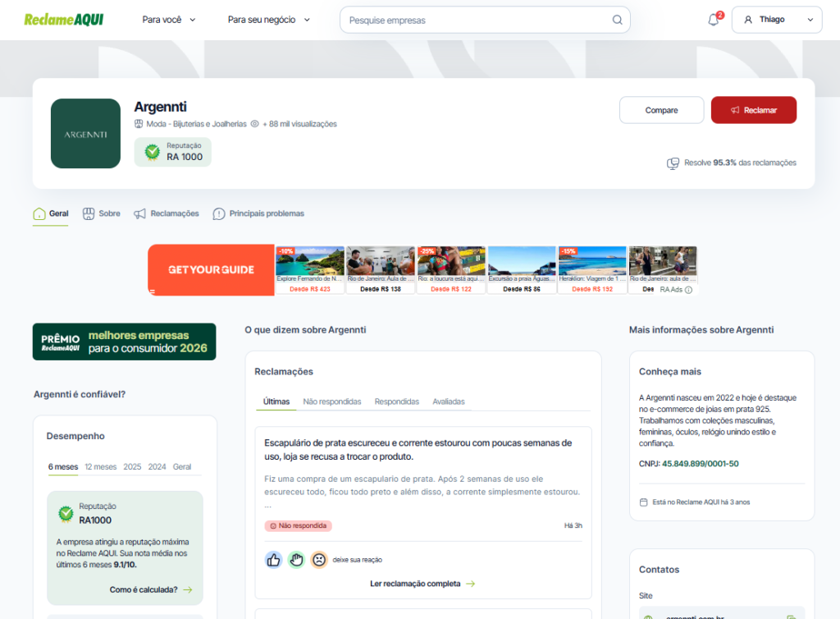Screen dimensions: 840x619
Task: Click the RA 1000 reputation badge in the header
Action: [172, 152]
